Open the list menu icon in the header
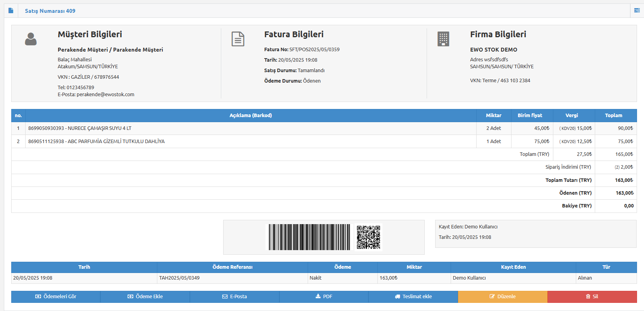644x311 pixels. click(x=637, y=10)
